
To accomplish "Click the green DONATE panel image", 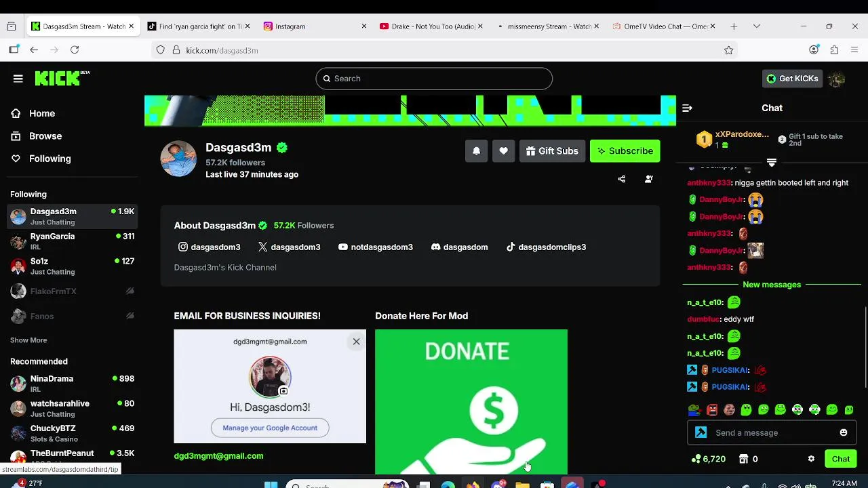I will [x=471, y=402].
